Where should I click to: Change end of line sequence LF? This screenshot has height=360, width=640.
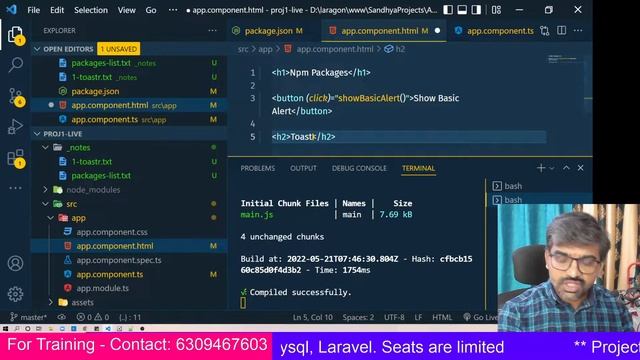point(418,317)
